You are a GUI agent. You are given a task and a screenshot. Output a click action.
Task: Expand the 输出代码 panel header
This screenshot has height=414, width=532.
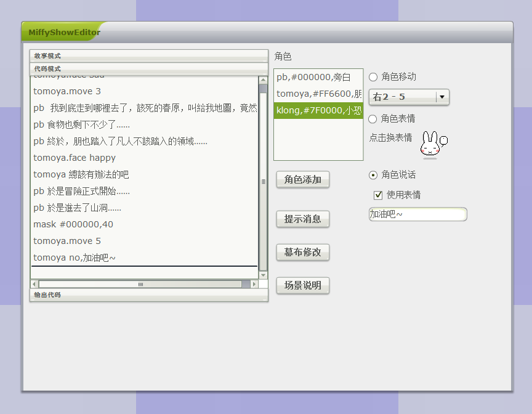click(149, 295)
